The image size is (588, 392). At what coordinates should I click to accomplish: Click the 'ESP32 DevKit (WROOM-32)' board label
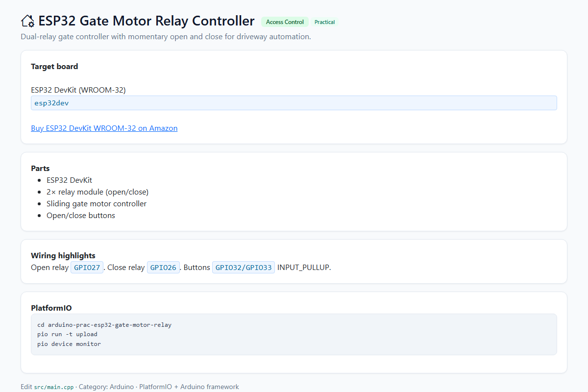tap(78, 90)
